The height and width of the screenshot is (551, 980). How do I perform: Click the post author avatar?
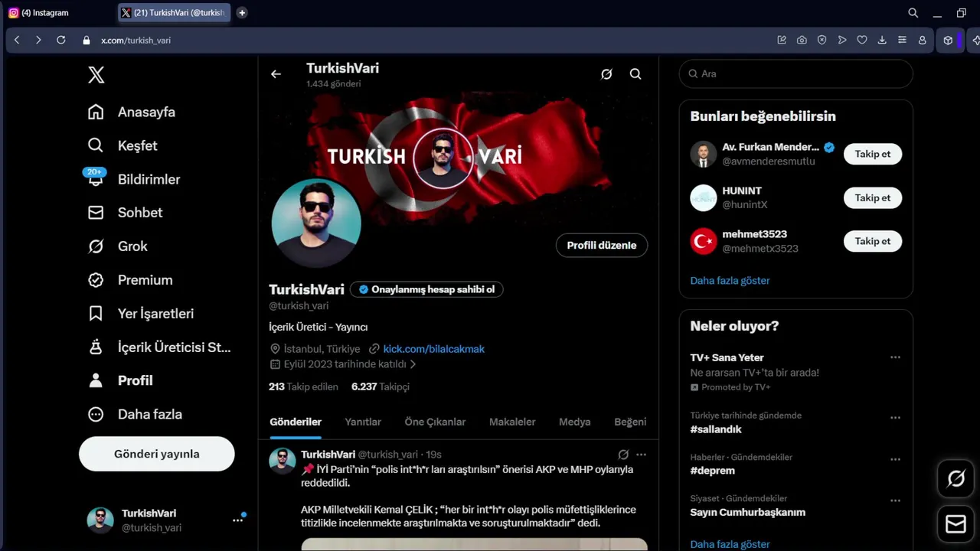[283, 461]
